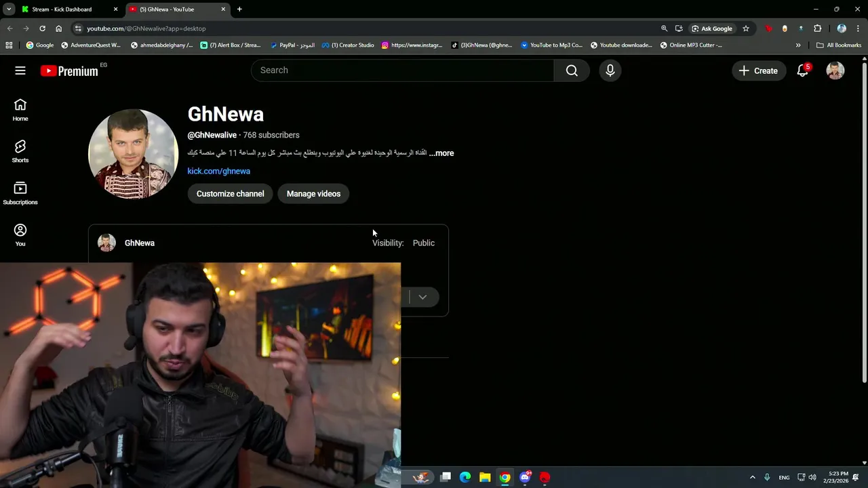Close the GhNewa YouTube tab
This screenshot has width=868, height=488.
pos(223,9)
